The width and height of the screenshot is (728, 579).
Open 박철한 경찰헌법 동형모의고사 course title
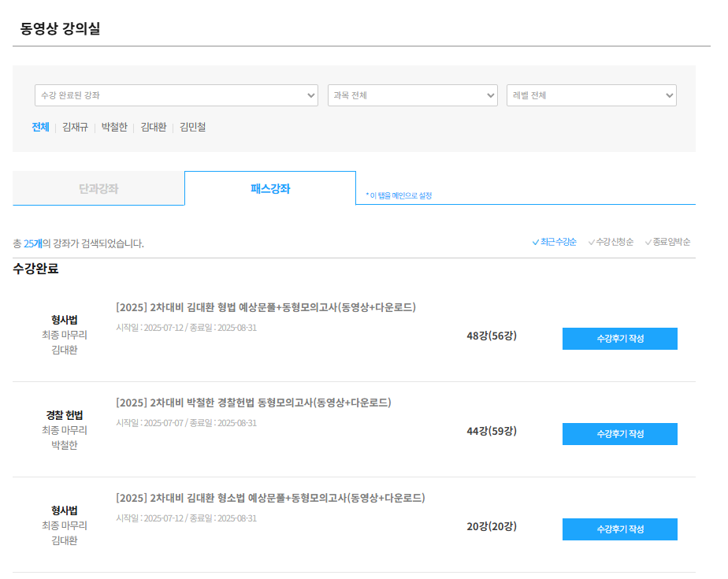254,403
